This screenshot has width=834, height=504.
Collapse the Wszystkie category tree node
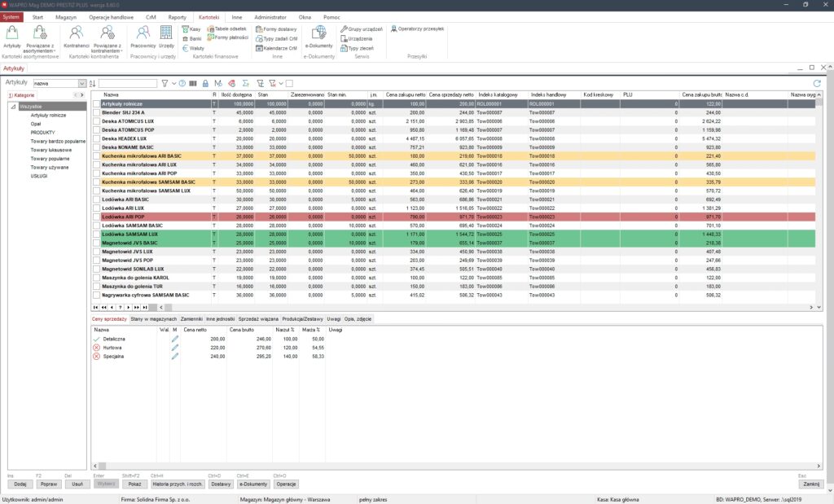click(14, 107)
